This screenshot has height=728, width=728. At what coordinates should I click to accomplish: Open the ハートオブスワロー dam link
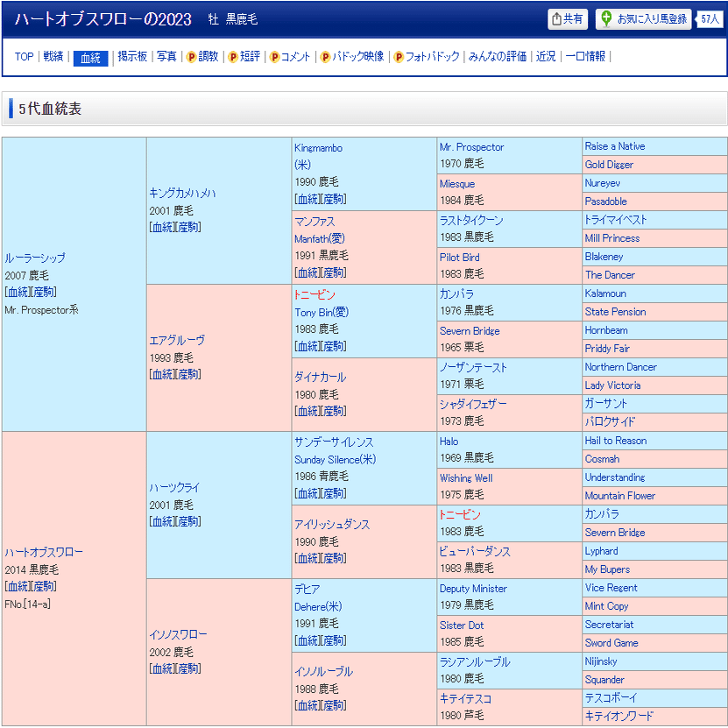point(44,553)
